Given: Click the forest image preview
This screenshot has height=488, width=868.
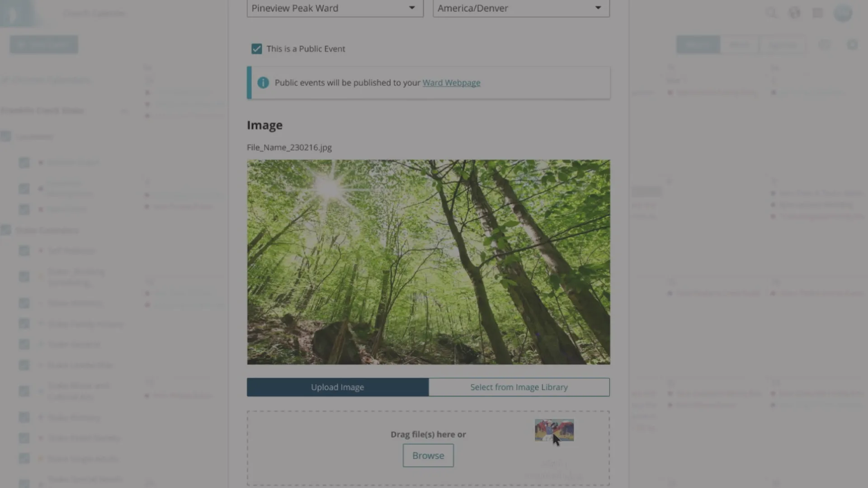Looking at the screenshot, I should click(x=428, y=262).
